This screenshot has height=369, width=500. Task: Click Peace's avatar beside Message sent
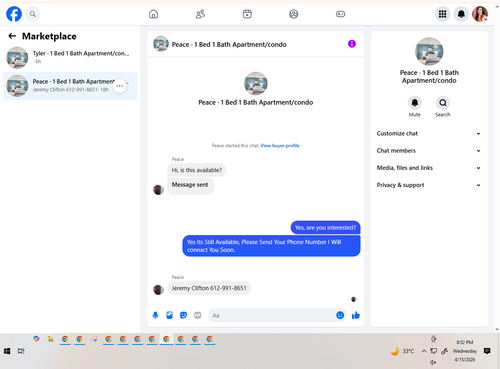(158, 190)
